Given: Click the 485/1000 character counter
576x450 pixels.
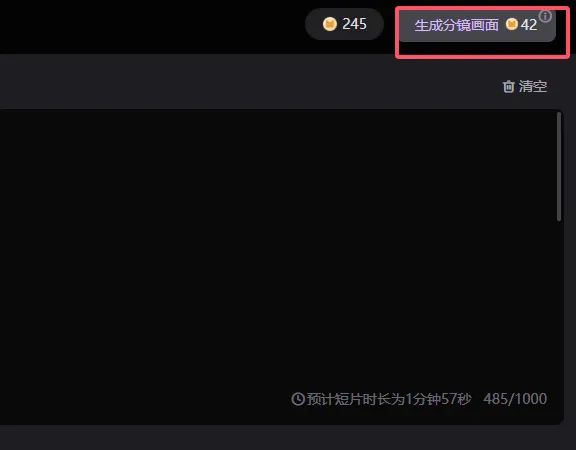Looking at the screenshot, I should pyautogui.click(x=515, y=399).
